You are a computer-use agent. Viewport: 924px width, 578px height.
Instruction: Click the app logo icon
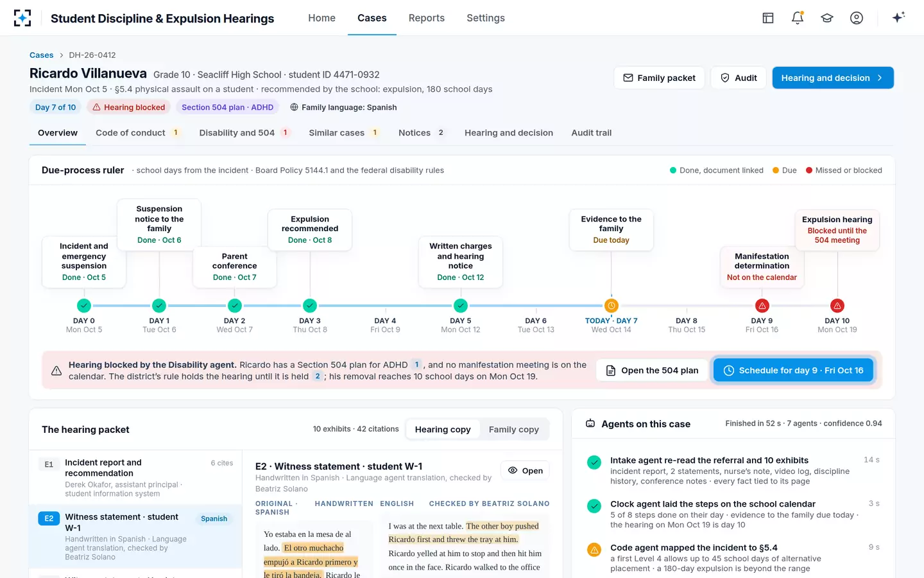tap(22, 18)
